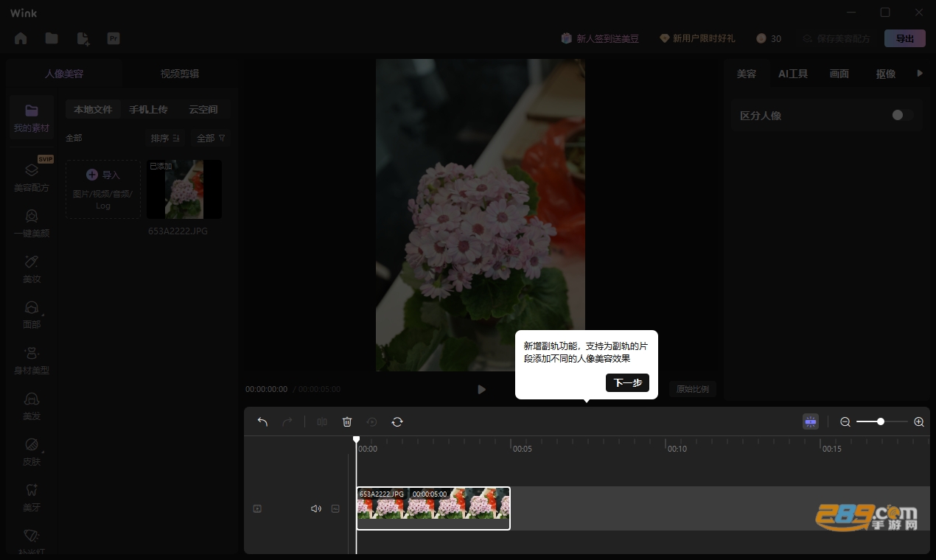Open the 全部 filter dropdown

pyautogui.click(x=211, y=138)
